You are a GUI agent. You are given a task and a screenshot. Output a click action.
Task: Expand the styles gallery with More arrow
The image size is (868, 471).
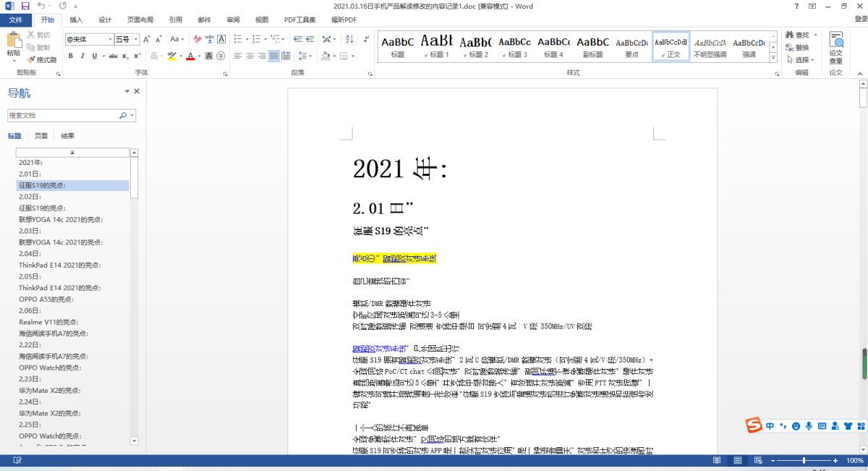tap(773, 56)
